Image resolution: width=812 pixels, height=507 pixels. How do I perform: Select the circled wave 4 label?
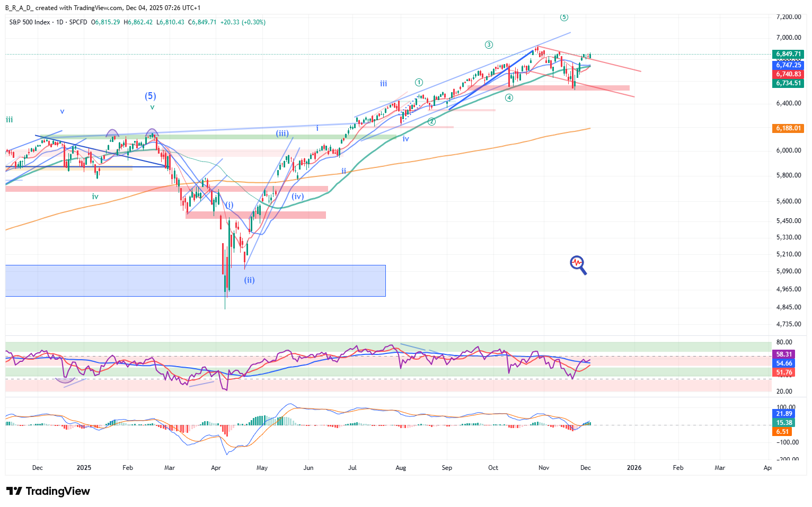[509, 97]
